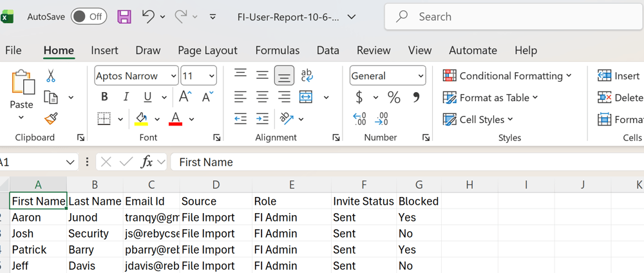Open the Review tab
This screenshot has width=644, height=273.
374,50
